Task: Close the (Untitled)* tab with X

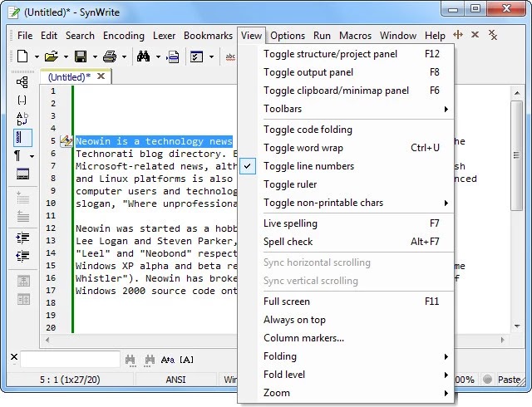Action: tap(101, 76)
